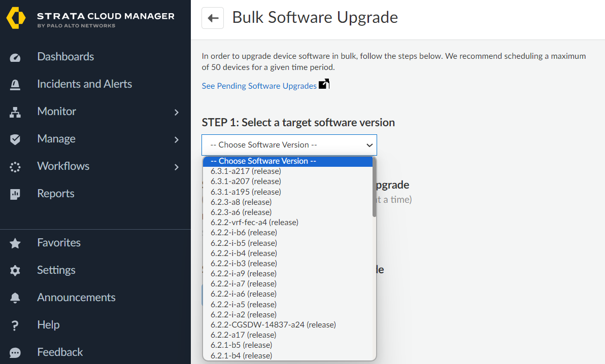Viewport: 605px width, 364px height.
Task: Click the Incidents and Alerts bell icon
Action: tap(15, 85)
